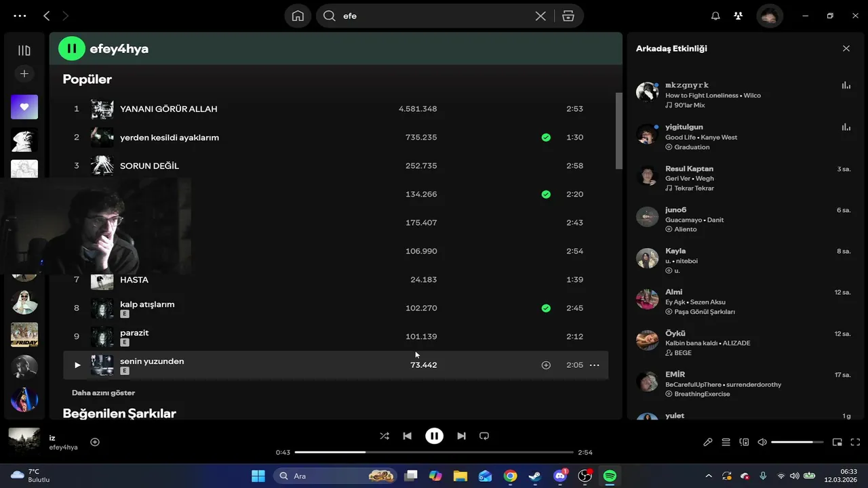Open the play queue
This screenshot has width=868, height=488.
[x=726, y=442]
